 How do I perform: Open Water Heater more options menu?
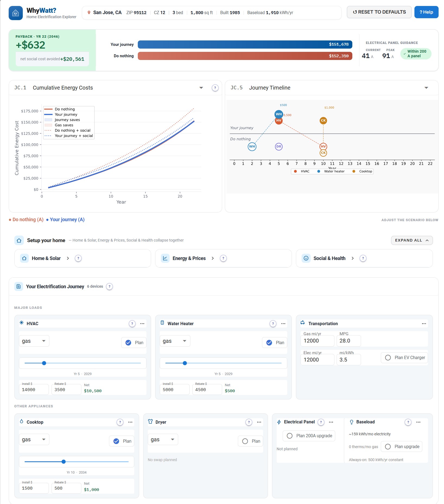(283, 324)
